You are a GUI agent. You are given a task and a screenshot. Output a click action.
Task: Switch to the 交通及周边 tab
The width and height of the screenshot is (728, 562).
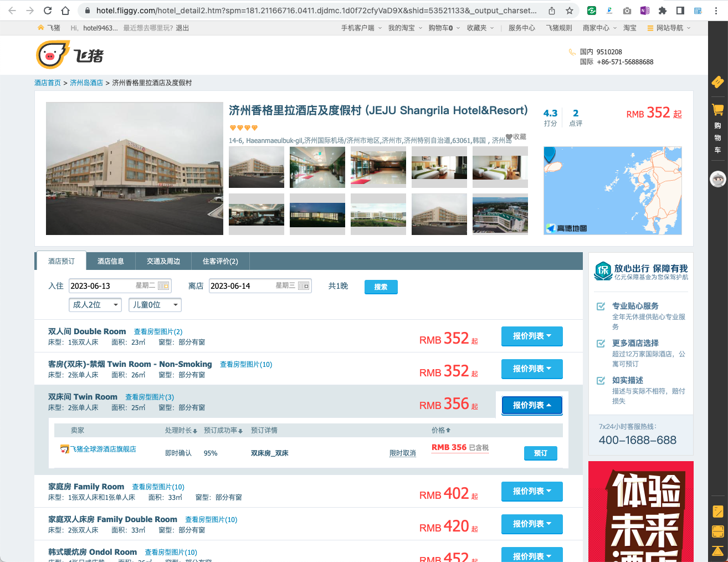click(x=163, y=261)
